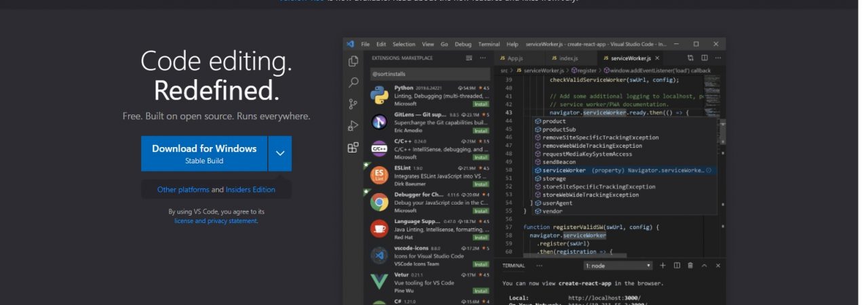Click the license and privacy statement link
This screenshot has height=305, width=868.
point(216,221)
